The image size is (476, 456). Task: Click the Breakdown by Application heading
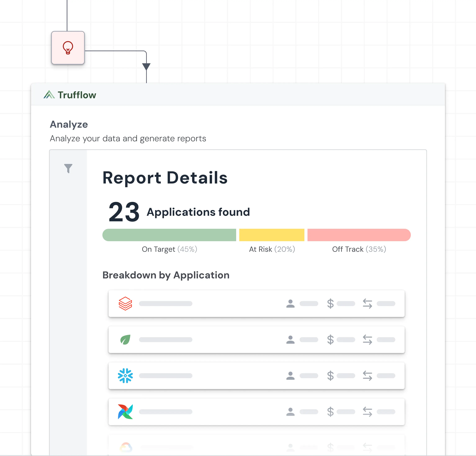pos(166,275)
